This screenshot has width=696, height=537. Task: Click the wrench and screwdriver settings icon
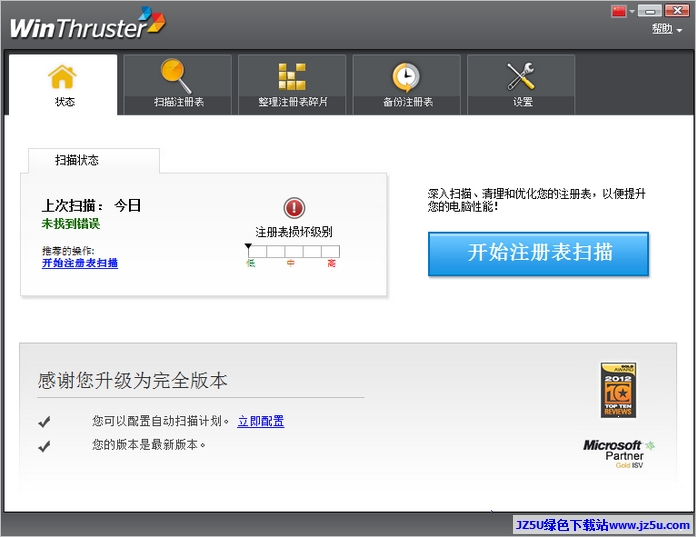pyautogui.click(x=521, y=76)
